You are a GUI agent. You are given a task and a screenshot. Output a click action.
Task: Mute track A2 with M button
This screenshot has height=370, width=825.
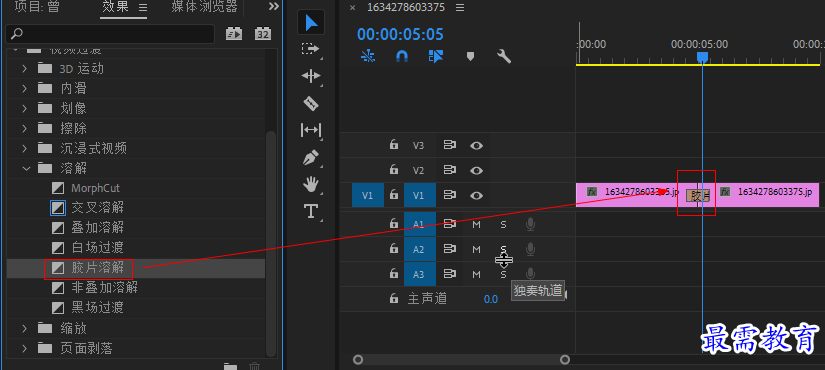coord(476,249)
